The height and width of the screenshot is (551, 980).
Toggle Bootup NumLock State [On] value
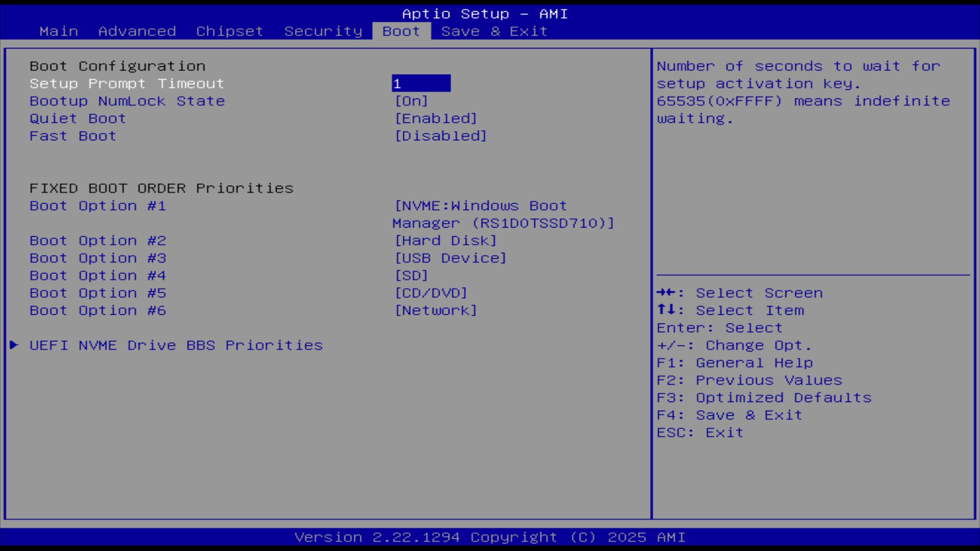411,101
